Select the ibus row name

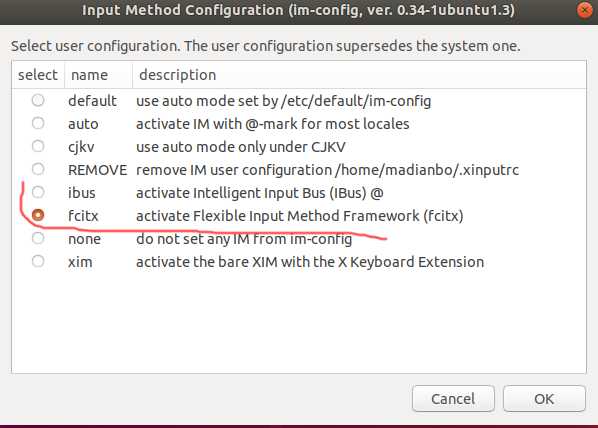[82, 193]
